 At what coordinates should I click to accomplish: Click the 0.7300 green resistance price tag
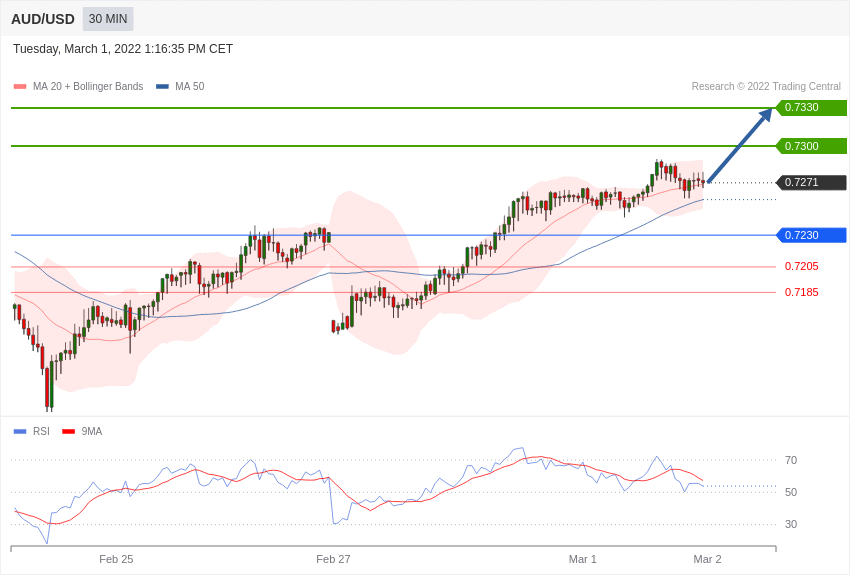(x=811, y=146)
